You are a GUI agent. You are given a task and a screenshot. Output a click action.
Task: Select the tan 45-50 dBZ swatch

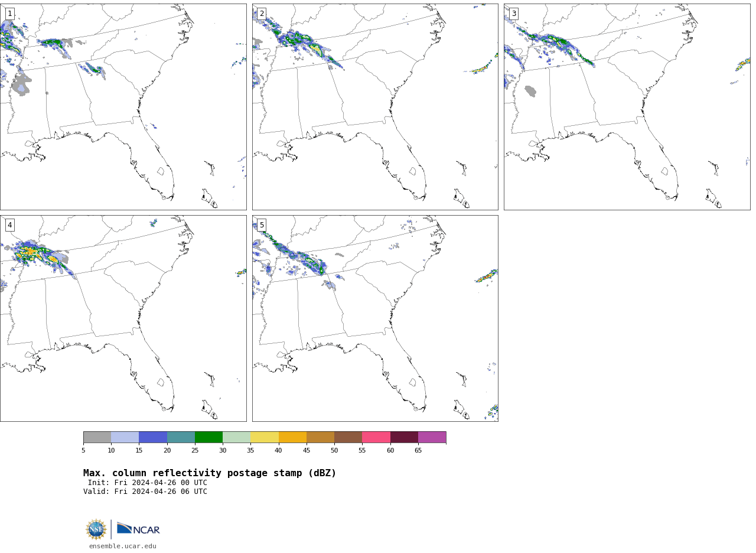(x=320, y=437)
